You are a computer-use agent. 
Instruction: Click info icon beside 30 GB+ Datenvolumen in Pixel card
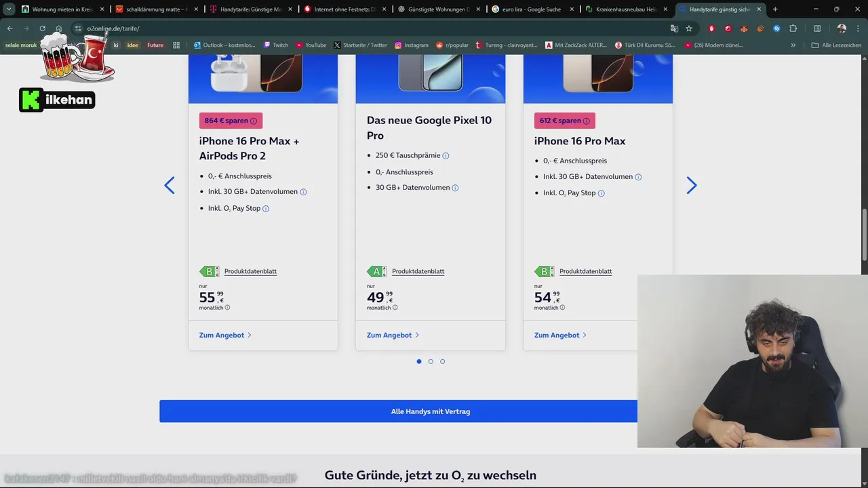(455, 188)
